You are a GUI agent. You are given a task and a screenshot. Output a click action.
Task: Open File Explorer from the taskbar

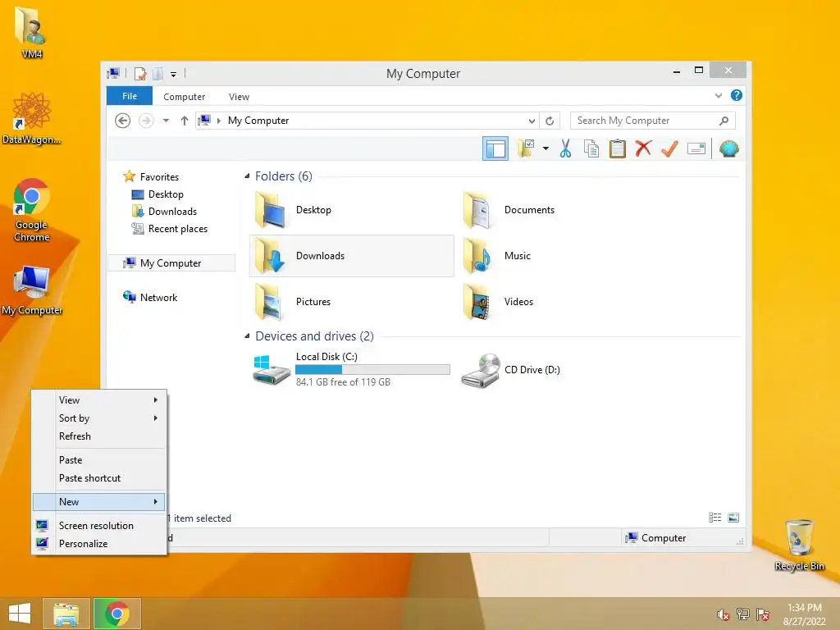point(66,614)
